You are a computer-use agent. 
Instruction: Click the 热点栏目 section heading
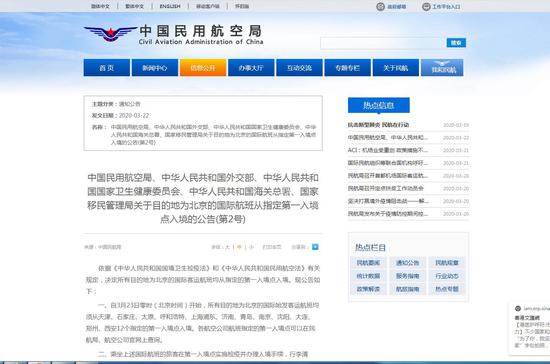370,248
